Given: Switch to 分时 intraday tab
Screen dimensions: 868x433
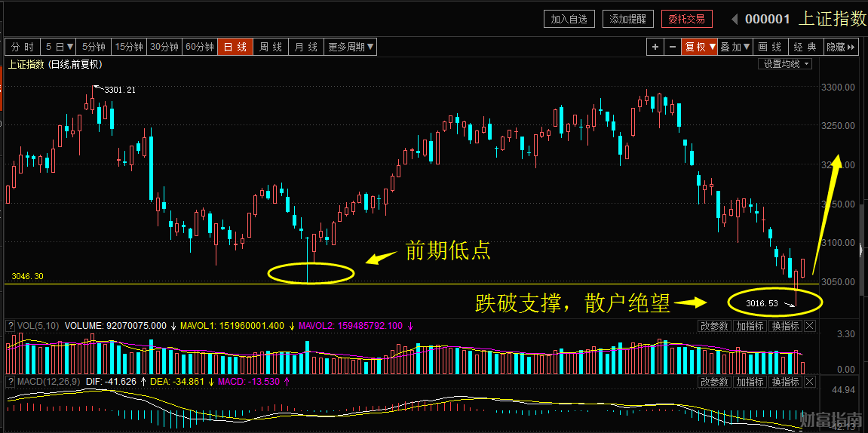Looking at the screenshot, I should pos(23,47).
